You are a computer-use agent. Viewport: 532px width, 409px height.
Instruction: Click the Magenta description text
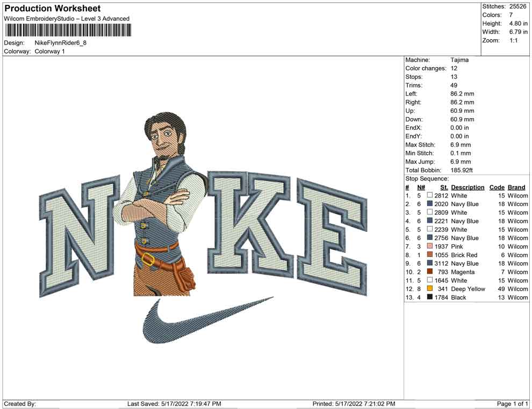pos(463,272)
